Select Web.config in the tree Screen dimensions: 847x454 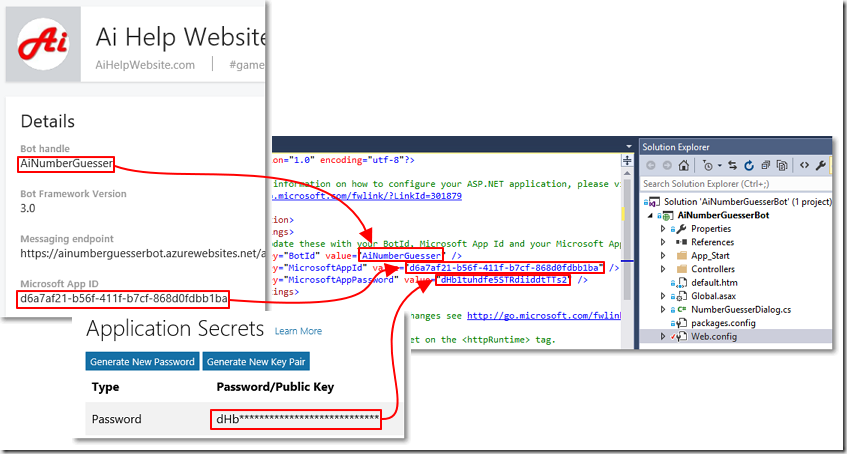pyautogui.click(x=714, y=337)
